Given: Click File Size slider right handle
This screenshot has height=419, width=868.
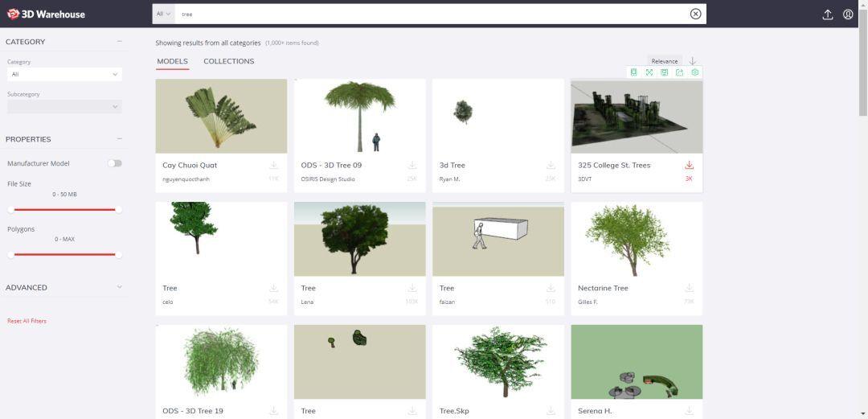Looking at the screenshot, I should (118, 209).
